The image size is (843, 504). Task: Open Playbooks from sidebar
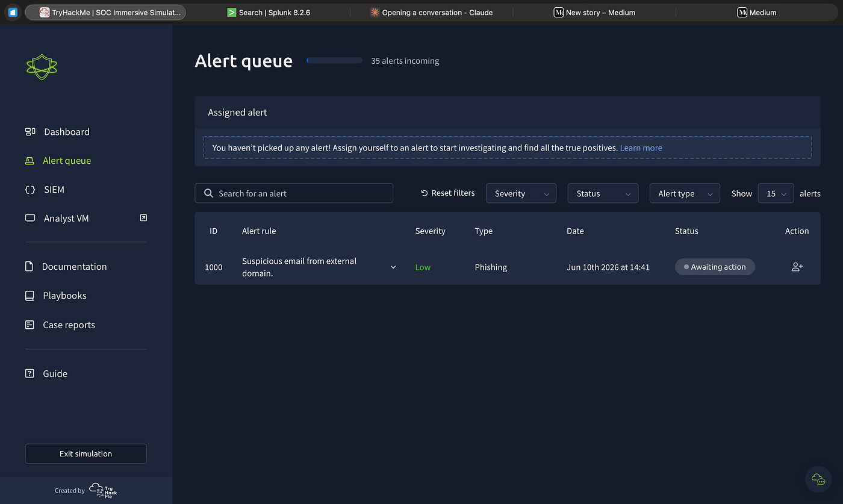(64, 296)
